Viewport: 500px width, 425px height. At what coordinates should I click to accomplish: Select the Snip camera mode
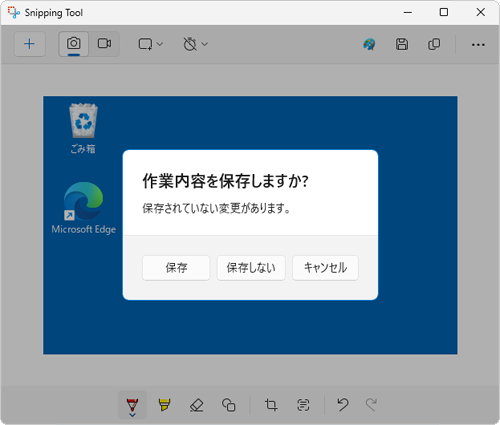[x=74, y=44]
